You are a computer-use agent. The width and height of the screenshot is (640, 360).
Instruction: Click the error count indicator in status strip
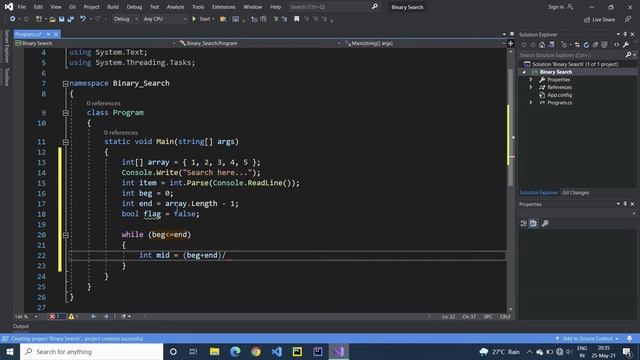point(56,316)
